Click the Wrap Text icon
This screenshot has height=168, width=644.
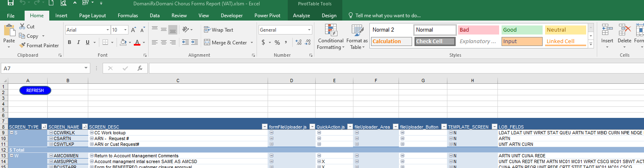tap(207, 30)
